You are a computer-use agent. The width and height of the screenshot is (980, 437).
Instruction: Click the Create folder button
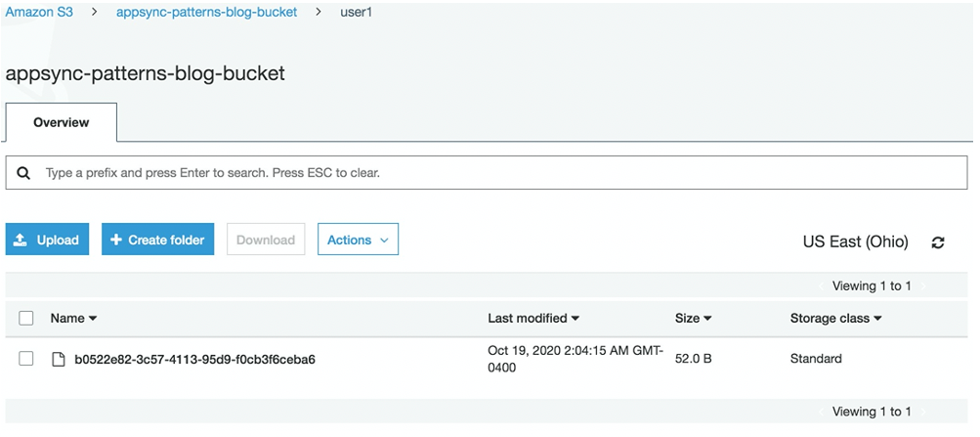pyautogui.click(x=158, y=240)
